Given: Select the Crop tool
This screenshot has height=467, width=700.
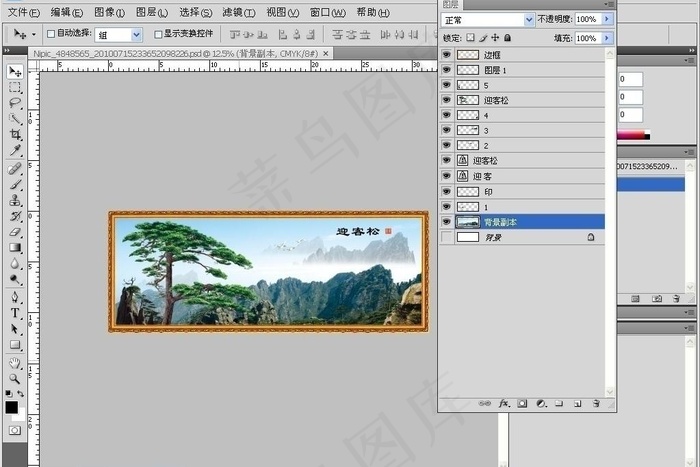Looking at the screenshot, I should click(15, 134).
